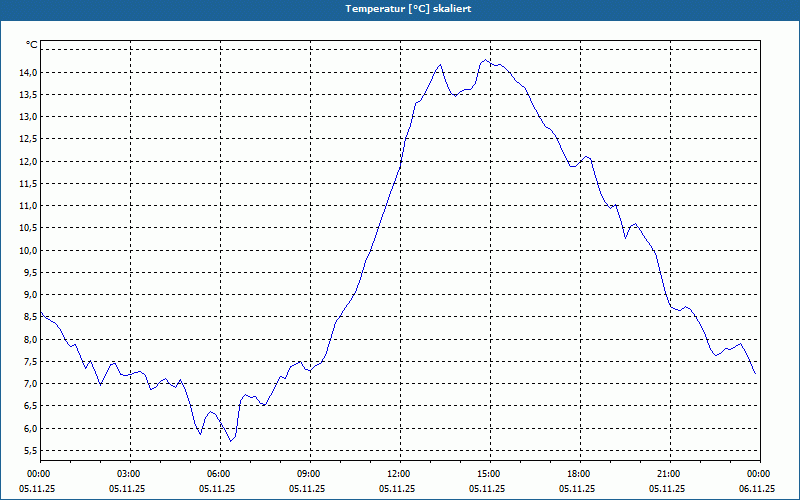Click the '10,5' y-axis value
Image resolution: width=800 pixels, height=500 pixels.
coord(29,228)
